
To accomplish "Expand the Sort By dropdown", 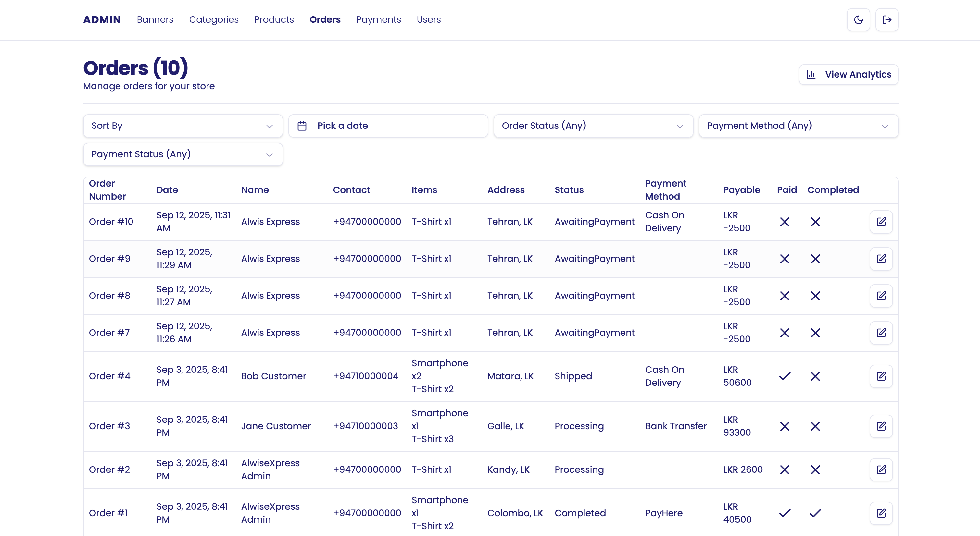I will point(182,126).
